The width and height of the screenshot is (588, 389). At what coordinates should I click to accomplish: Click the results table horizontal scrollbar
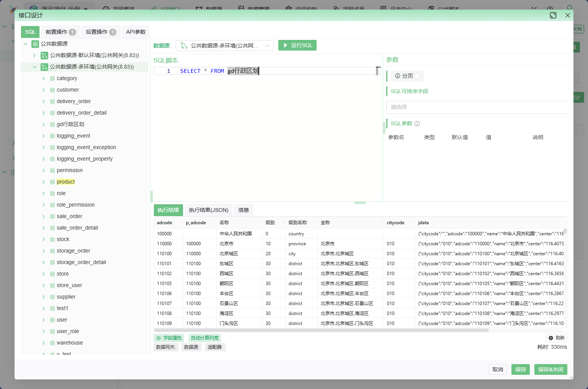(x=321, y=330)
